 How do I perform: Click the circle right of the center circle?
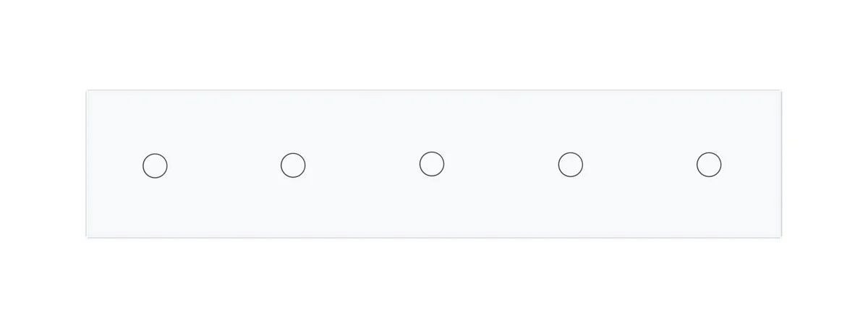coord(571,165)
